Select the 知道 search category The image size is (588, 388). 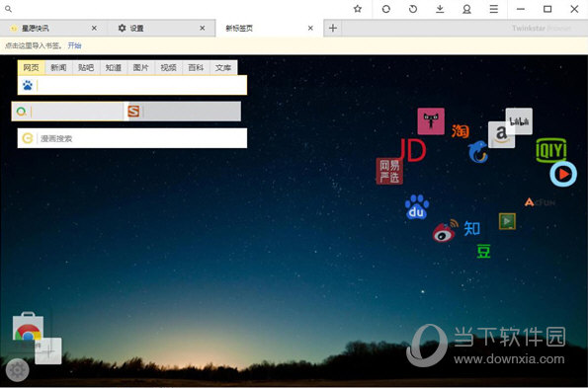click(x=114, y=67)
